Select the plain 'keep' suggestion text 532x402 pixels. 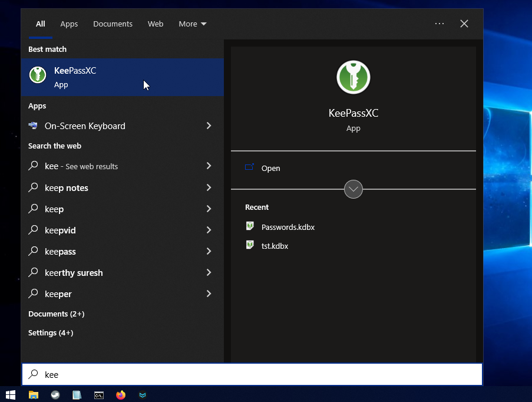tap(54, 209)
